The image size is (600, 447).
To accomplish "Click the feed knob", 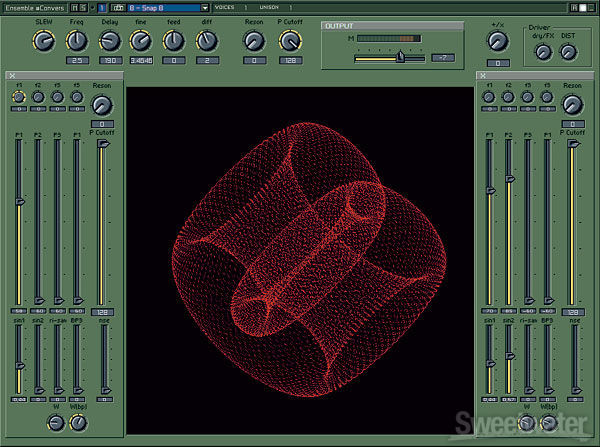I will (174, 41).
